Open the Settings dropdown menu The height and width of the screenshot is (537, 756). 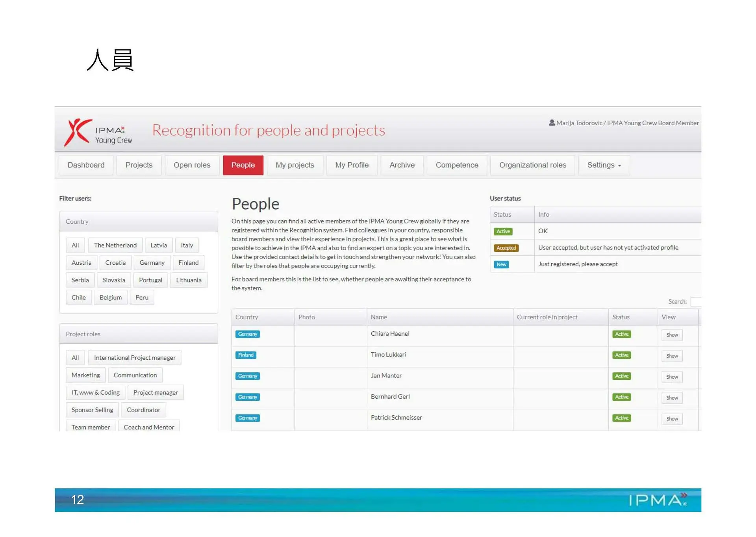pyautogui.click(x=604, y=165)
